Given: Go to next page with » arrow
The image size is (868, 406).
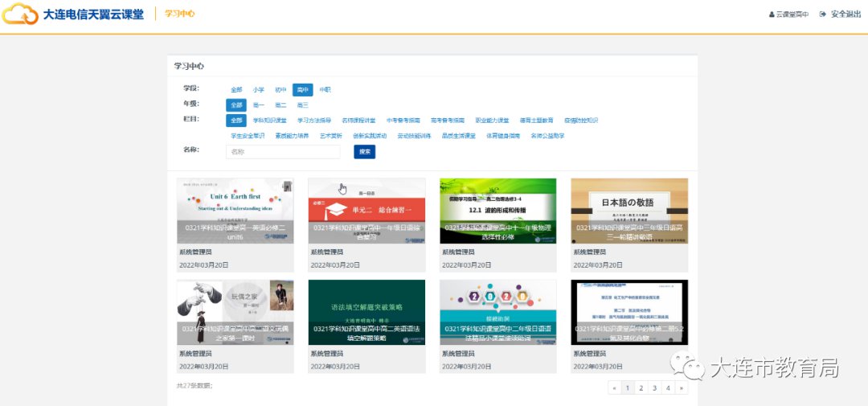Looking at the screenshot, I should pyautogui.click(x=682, y=388).
